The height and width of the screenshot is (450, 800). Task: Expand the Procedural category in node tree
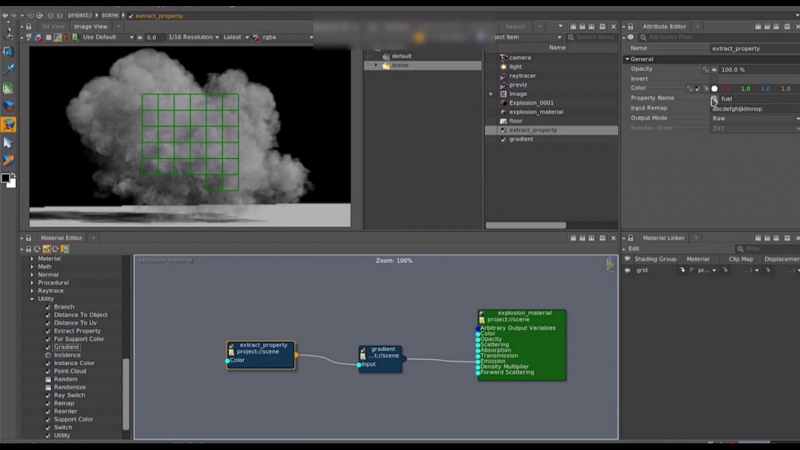coord(32,283)
